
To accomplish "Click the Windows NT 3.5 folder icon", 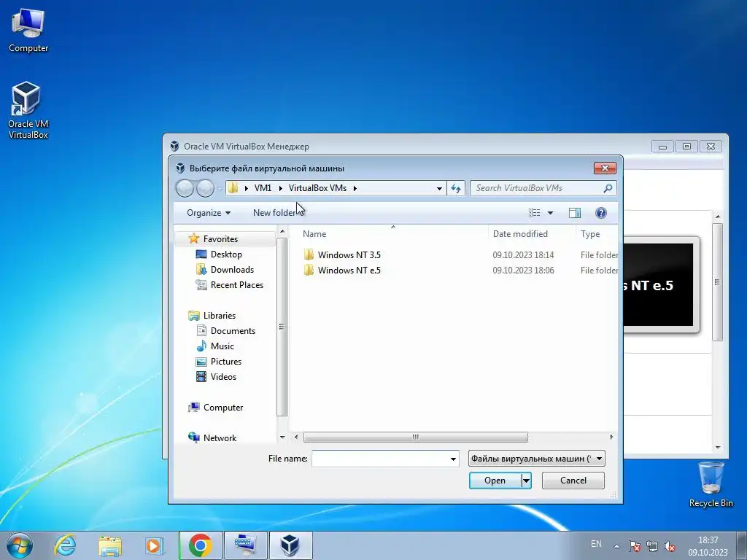I will (309, 254).
